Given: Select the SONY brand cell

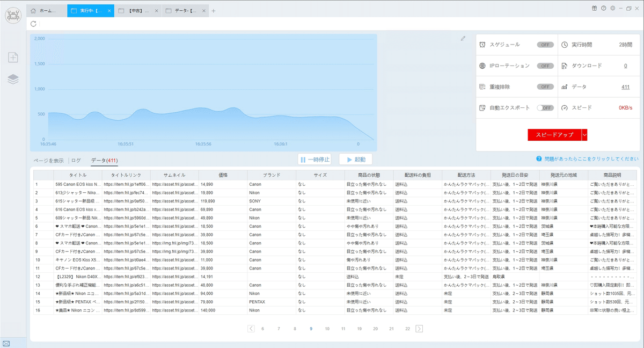Looking at the screenshot, I should 272,201.
